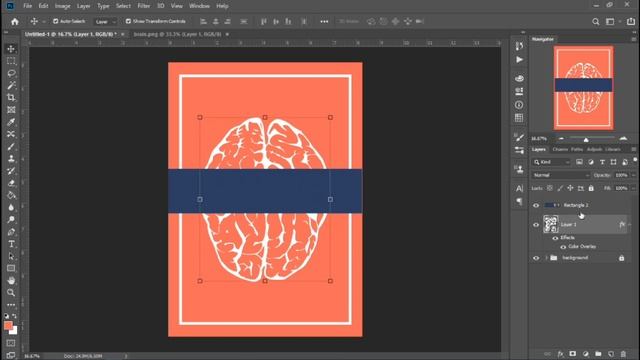Open the Filter menu
This screenshot has width=640, height=360.
[x=143, y=6]
